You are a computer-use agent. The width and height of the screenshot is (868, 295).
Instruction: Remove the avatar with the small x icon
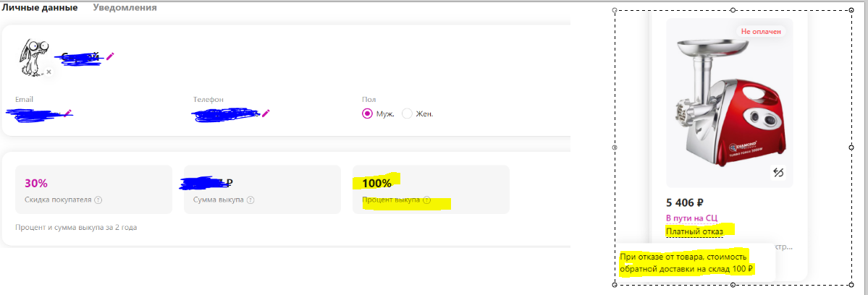point(49,72)
